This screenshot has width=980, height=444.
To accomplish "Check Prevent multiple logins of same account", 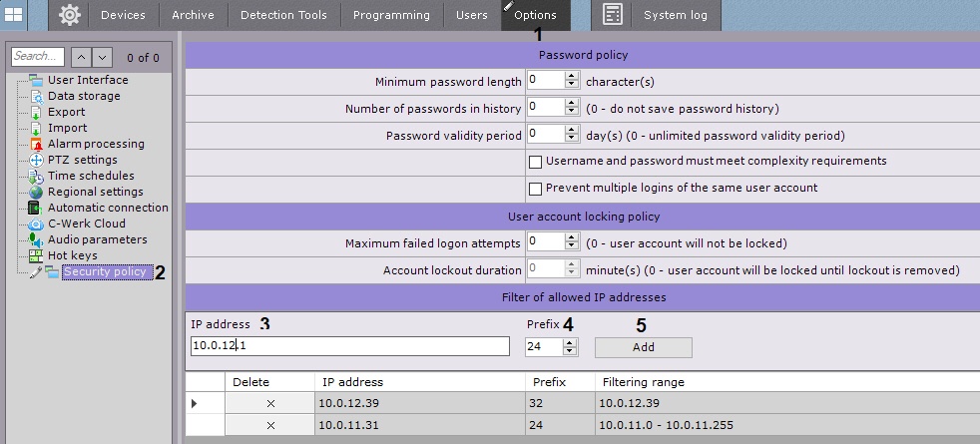I will pos(535,189).
